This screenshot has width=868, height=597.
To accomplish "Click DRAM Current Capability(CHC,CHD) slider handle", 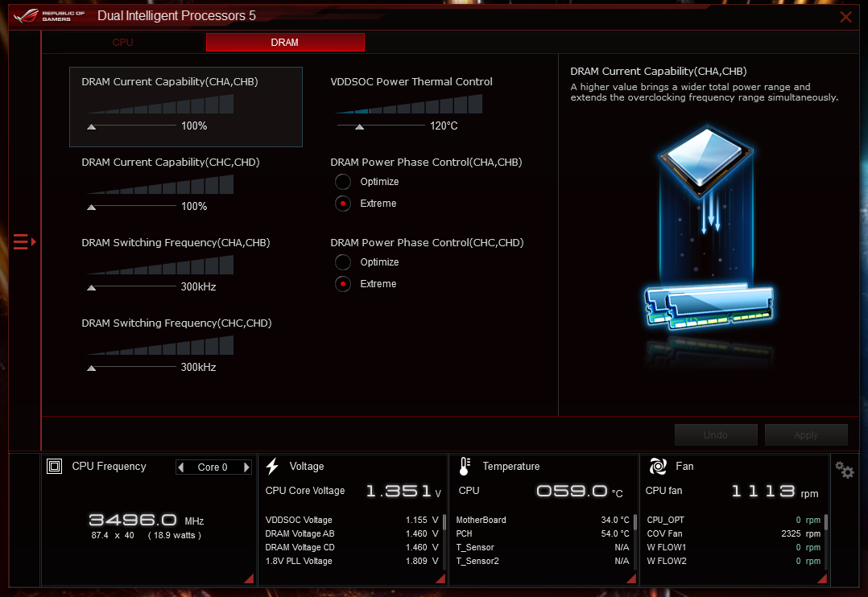I will [91, 208].
